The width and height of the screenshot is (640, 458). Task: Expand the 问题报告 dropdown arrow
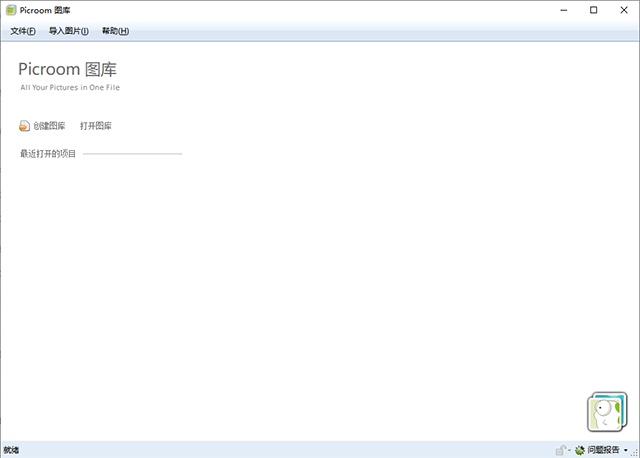(626, 450)
